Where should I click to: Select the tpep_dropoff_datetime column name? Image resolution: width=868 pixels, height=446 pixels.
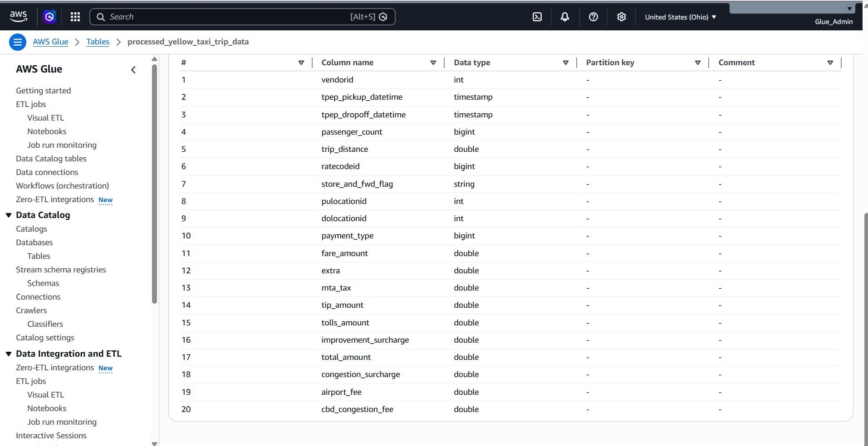click(x=363, y=115)
